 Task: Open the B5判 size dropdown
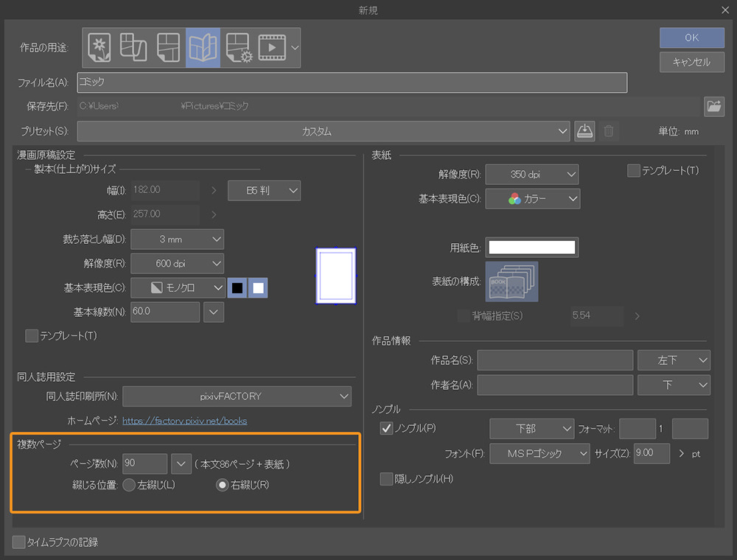pos(264,191)
